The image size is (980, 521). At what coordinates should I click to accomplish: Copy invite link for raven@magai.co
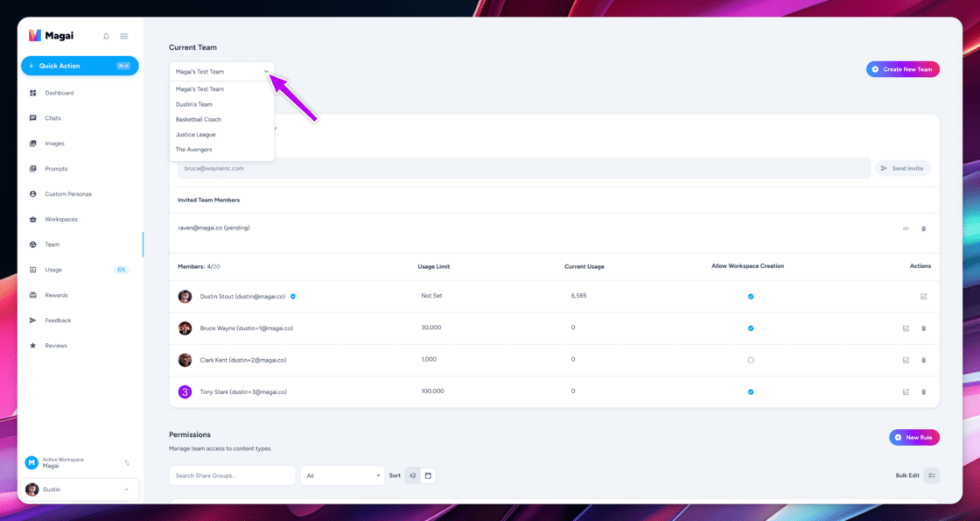tap(906, 229)
